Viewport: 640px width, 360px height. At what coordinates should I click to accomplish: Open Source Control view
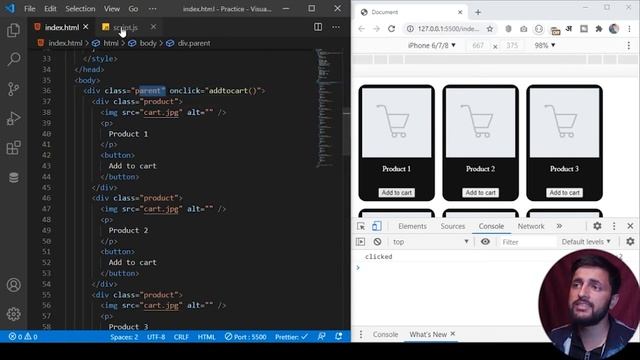(13, 89)
